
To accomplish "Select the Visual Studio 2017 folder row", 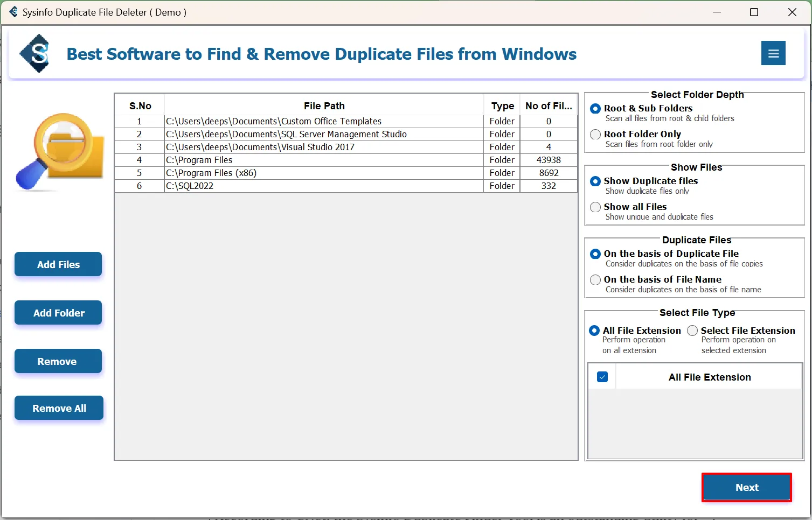I will pos(323,147).
